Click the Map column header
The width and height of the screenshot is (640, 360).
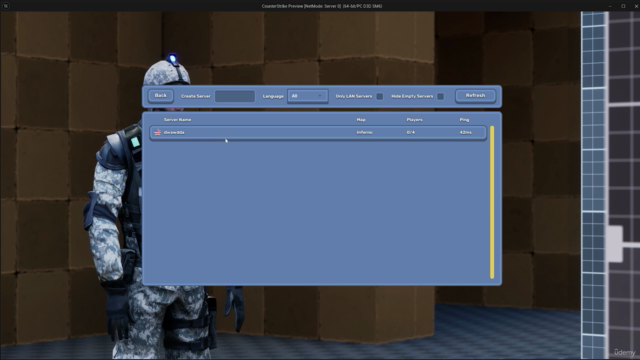coord(361,120)
